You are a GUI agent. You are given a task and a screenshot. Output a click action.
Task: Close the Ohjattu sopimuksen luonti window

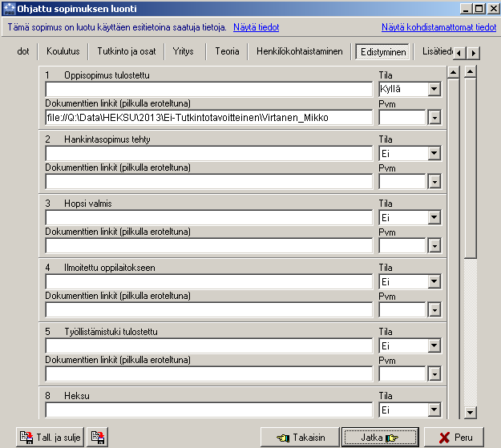[493, 9]
